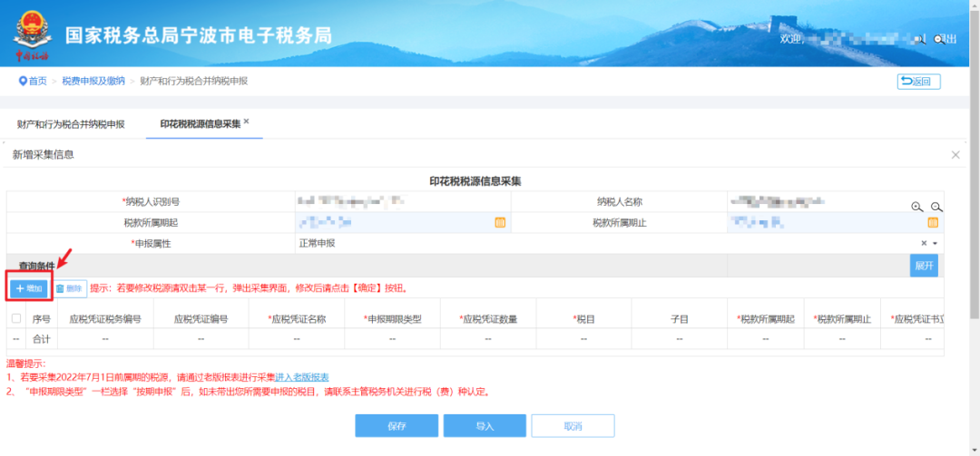Click the 导入 import button
The width and height of the screenshot is (980, 456).
(485, 426)
